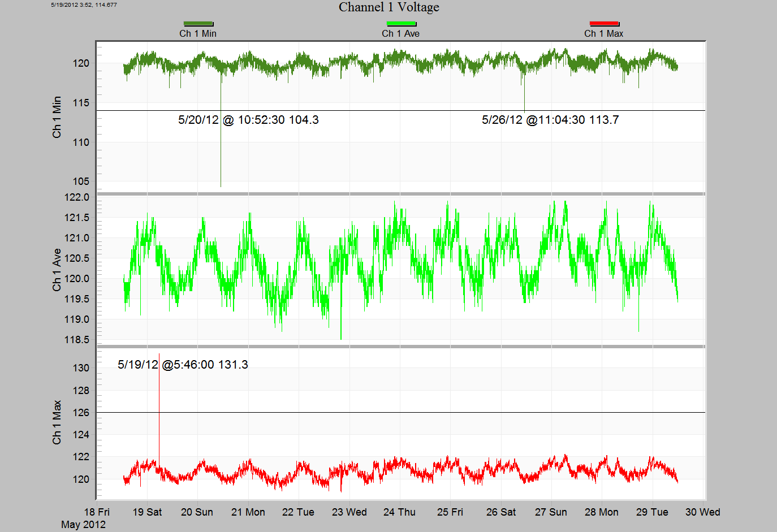Click the May 2012 axis label
This screenshot has width=777, height=532.
tap(83, 525)
